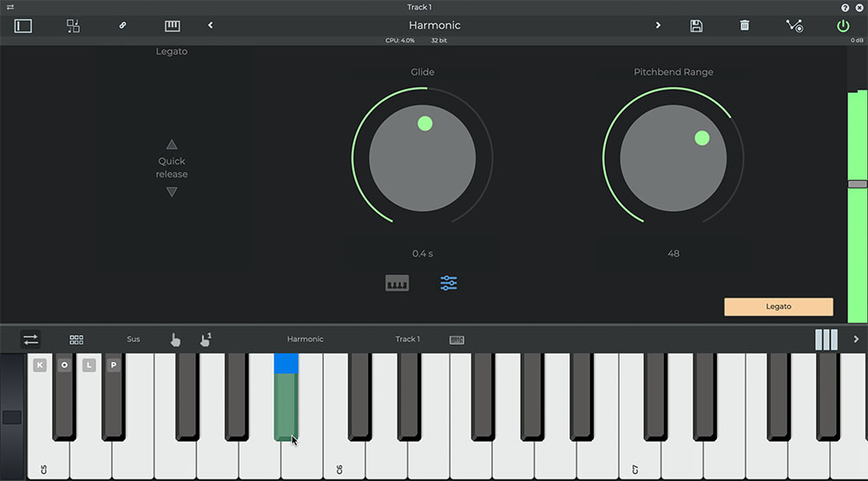Delete preset using the trash icon
868x481 pixels.
pos(745,26)
